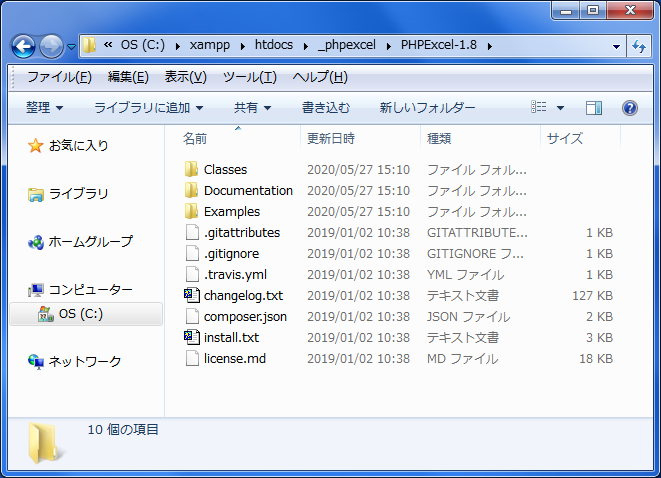
Task: Show hidden breadcrumb parents via double chevron
Action: [x=108, y=44]
